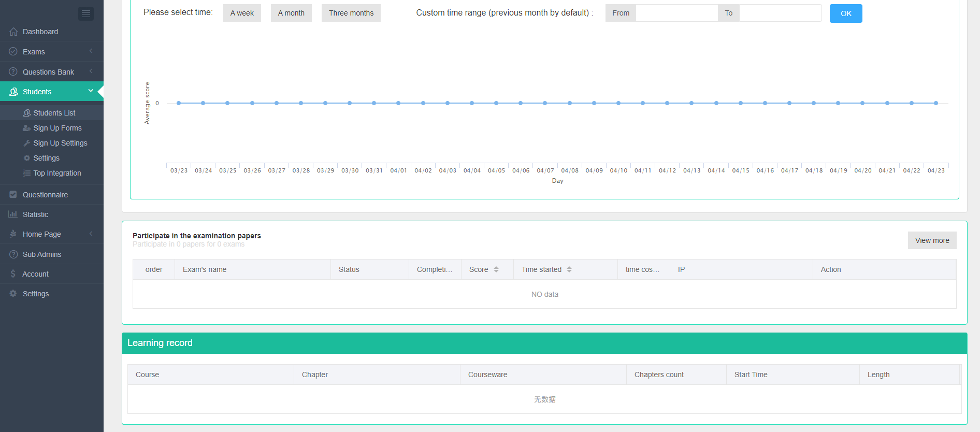
Task: Open the Dashboard menu item
Action: 52,32
